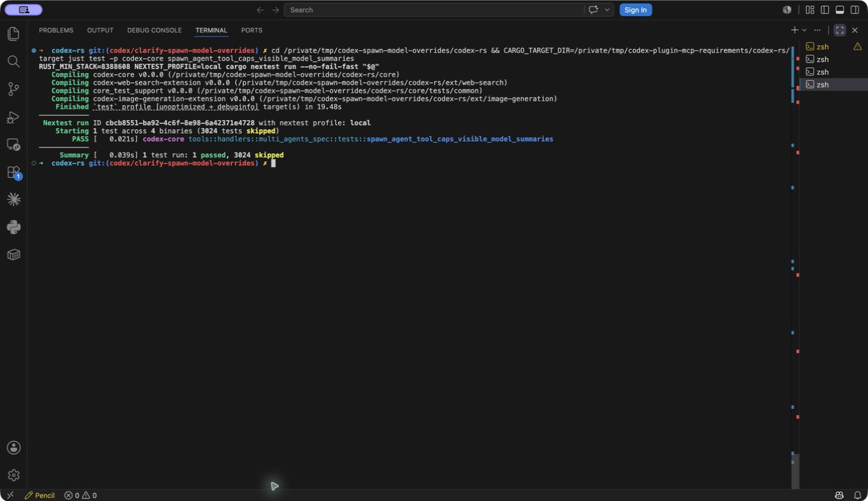Select the fourth highlighted zsh terminal
The height and width of the screenshot is (501, 868).
click(x=833, y=84)
